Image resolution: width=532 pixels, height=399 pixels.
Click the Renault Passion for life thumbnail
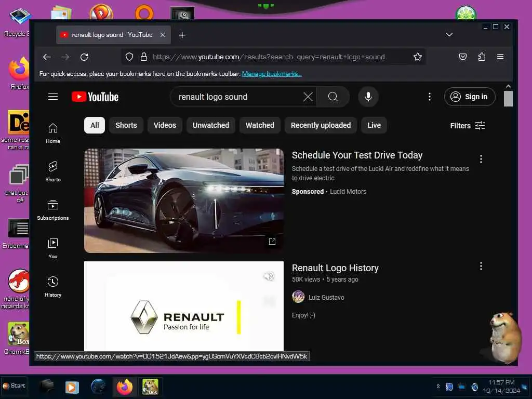[184, 306]
